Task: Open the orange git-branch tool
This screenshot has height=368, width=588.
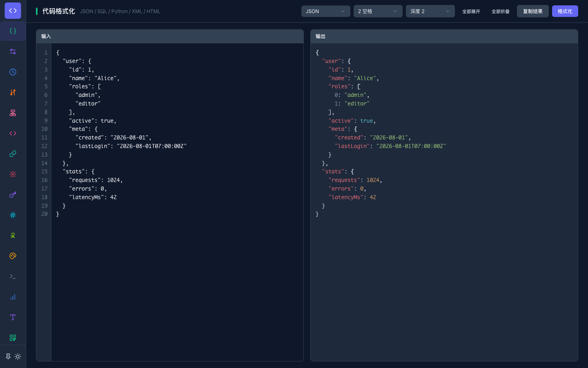Action: coord(13,92)
